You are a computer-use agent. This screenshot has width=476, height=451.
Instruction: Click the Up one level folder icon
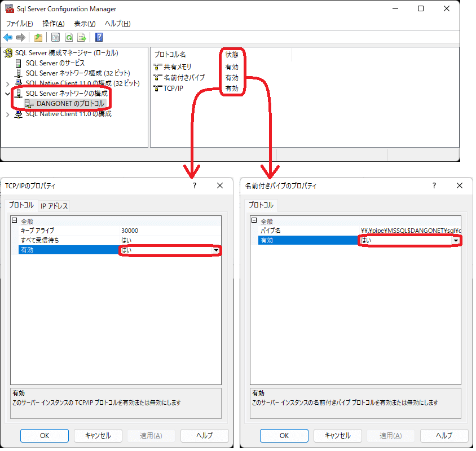pos(38,38)
